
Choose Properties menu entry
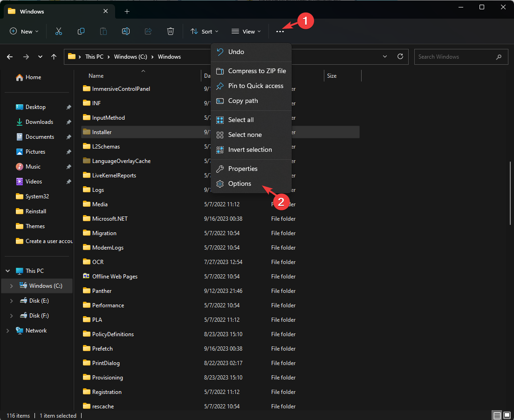251,169
